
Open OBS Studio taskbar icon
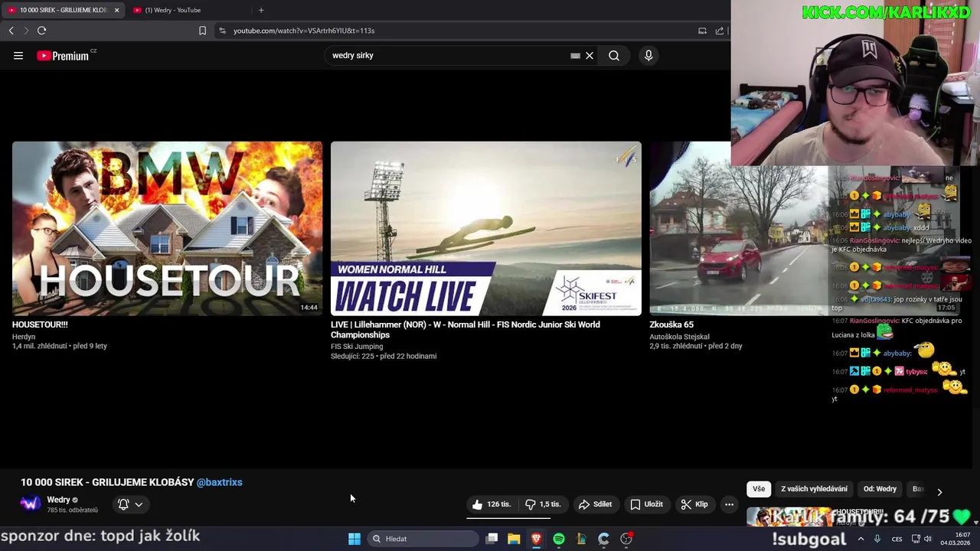626,539
